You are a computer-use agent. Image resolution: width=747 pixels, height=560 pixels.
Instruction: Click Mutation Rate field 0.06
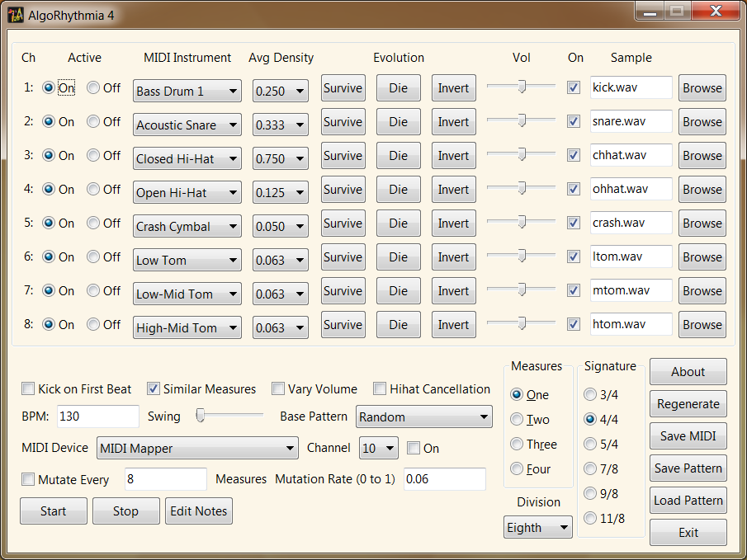click(x=444, y=479)
